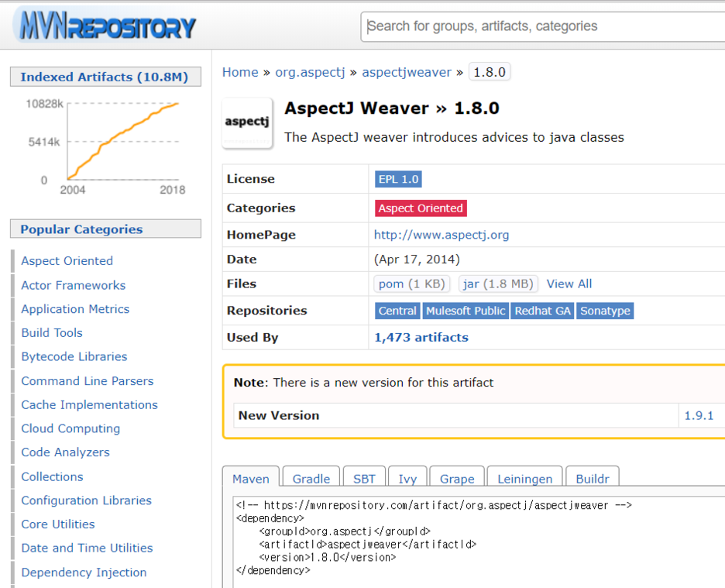Open the 1,473 artifacts usage link
Image resolution: width=725 pixels, height=588 pixels.
(x=421, y=337)
